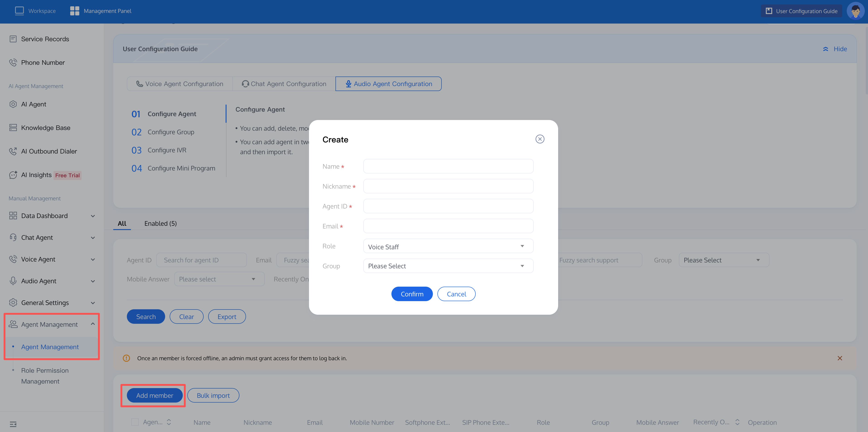Image resolution: width=868 pixels, height=432 pixels.
Task: Dismiss the forced offline warning banner
Action: coord(840,358)
